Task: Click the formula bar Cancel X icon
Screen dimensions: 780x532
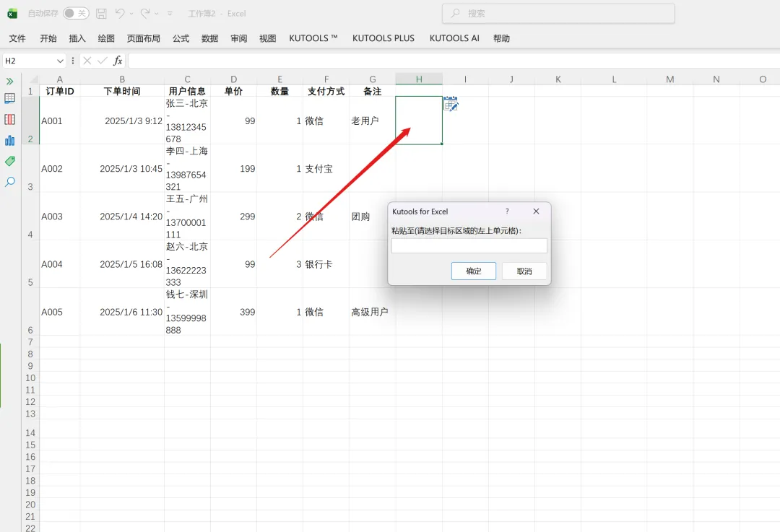Action: 87,61
